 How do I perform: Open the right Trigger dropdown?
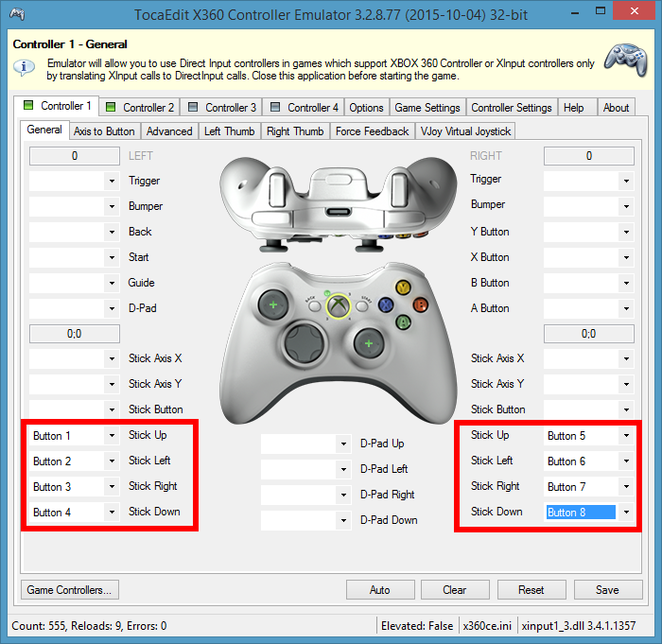click(626, 182)
